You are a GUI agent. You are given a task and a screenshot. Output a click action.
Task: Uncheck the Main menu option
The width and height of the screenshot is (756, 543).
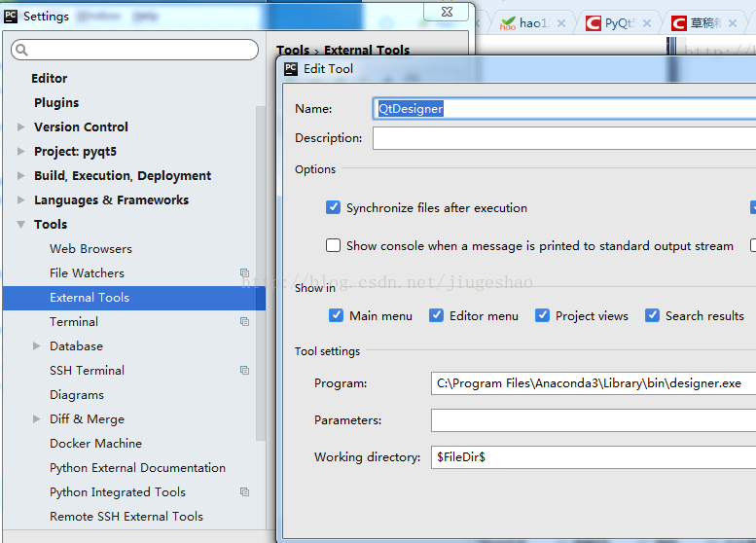[x=336, y=315]
